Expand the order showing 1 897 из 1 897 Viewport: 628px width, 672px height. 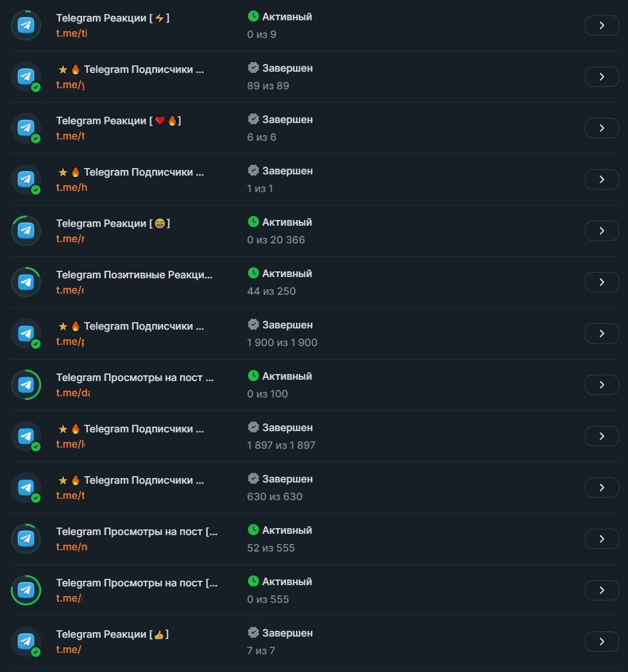pos(601,436)
